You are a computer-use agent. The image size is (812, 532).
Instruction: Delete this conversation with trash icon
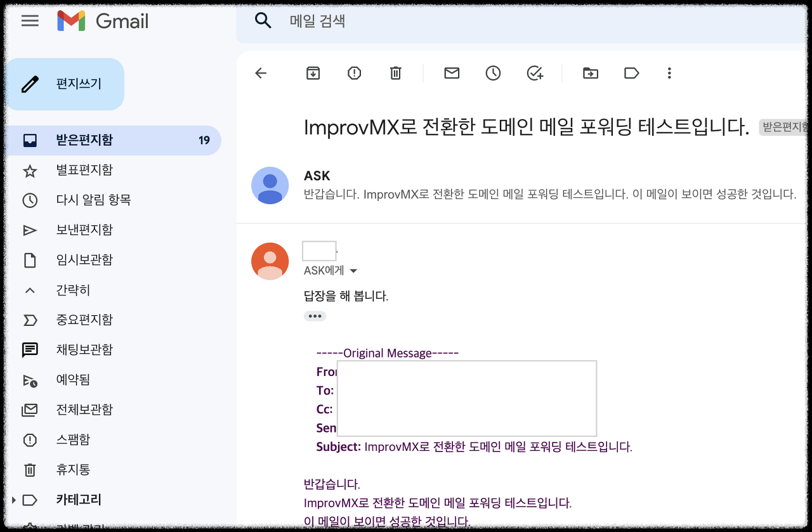point(395,73)
